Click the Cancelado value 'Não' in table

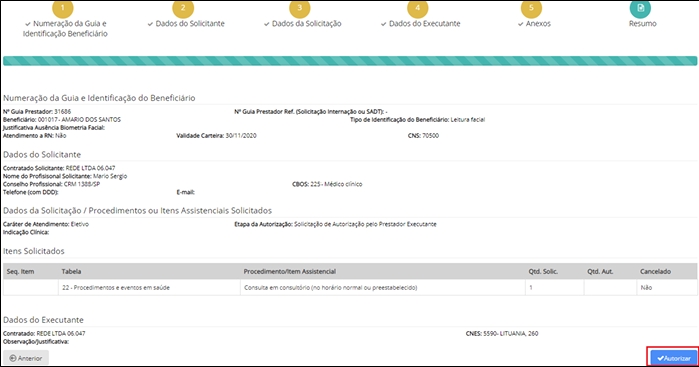click(x=646, y=288)
